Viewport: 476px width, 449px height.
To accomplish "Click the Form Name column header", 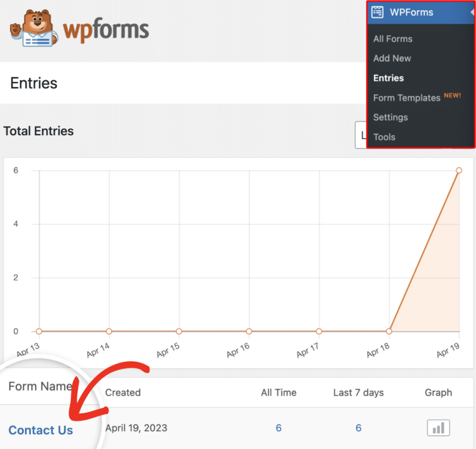I will (x=40, y=386).
